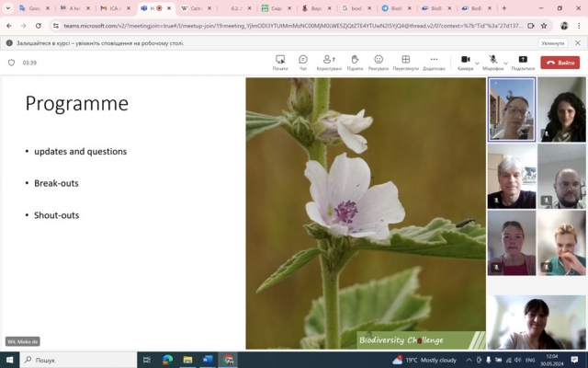Select the top-left participant video tile
This screenshot has height=368, width=588.
click(x=511, y=109)
